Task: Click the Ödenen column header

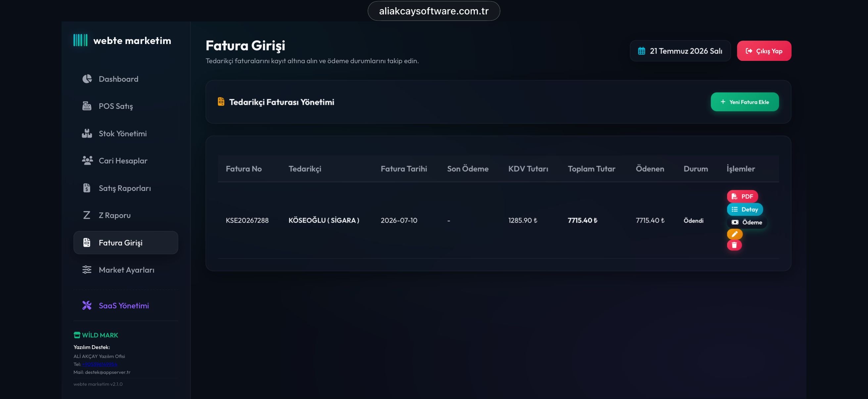Action: tap(650, 169)
